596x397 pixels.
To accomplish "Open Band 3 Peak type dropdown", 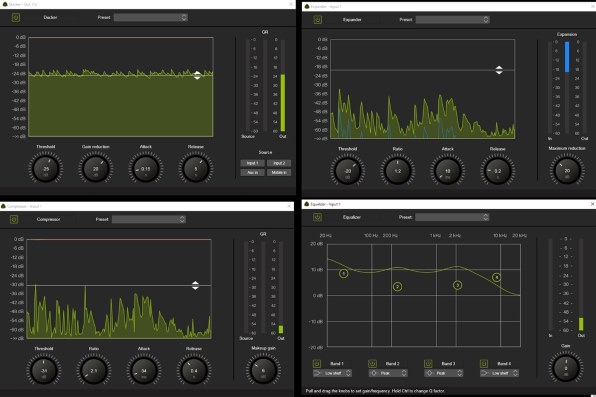I will tap(444, 373).
